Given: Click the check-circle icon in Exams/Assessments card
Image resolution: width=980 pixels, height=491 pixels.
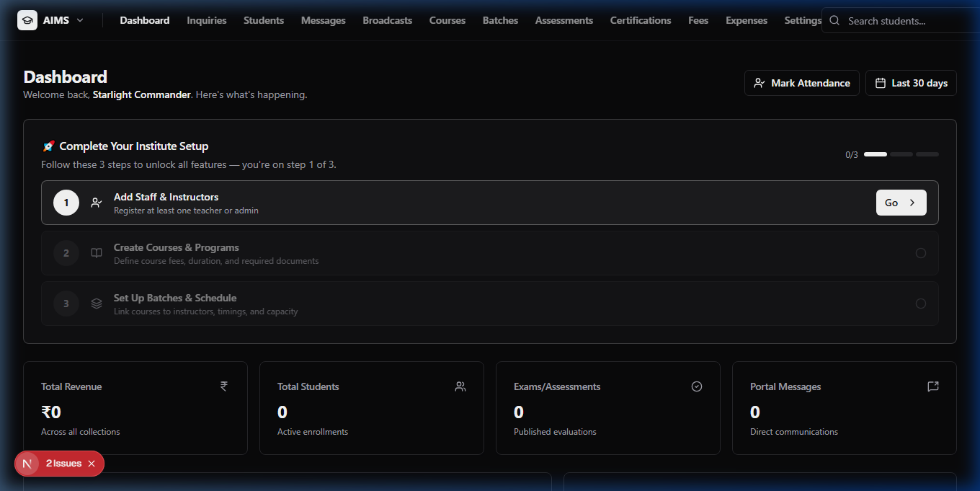Looking at the screenshot, I should [697, 386].
